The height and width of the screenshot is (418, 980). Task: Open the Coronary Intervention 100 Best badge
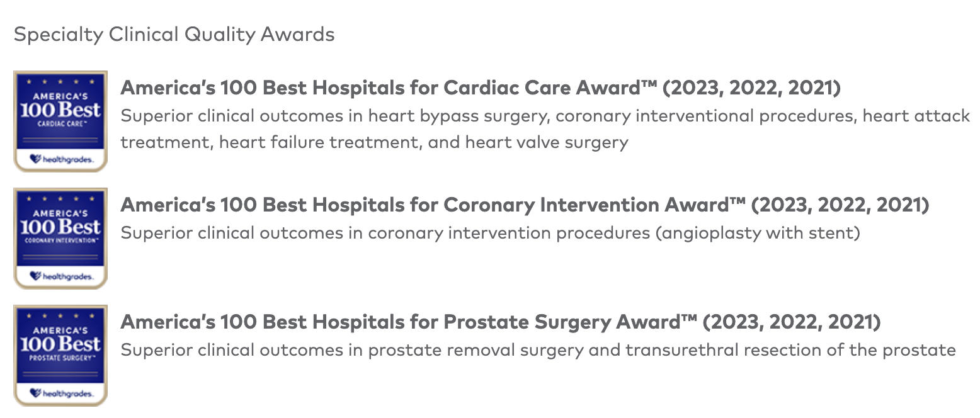[x=60, y=238]
